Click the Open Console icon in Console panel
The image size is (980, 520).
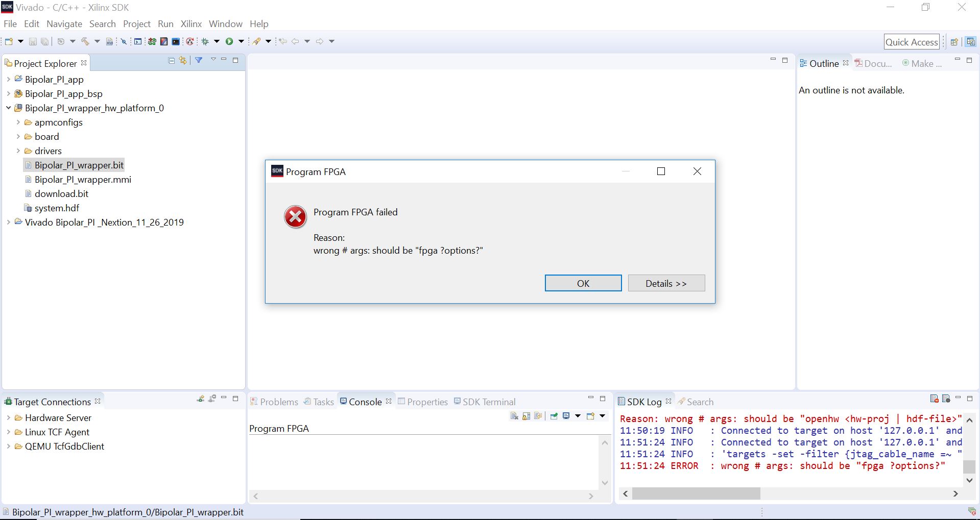tap(590, 416)
